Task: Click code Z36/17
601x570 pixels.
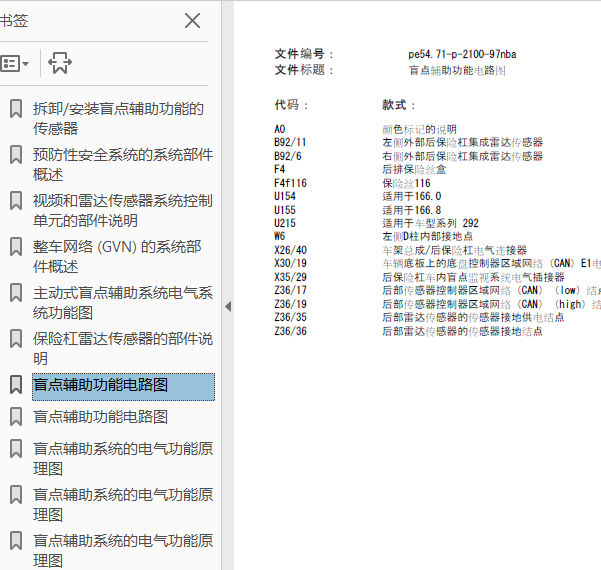Action: (x=291, y=290)
